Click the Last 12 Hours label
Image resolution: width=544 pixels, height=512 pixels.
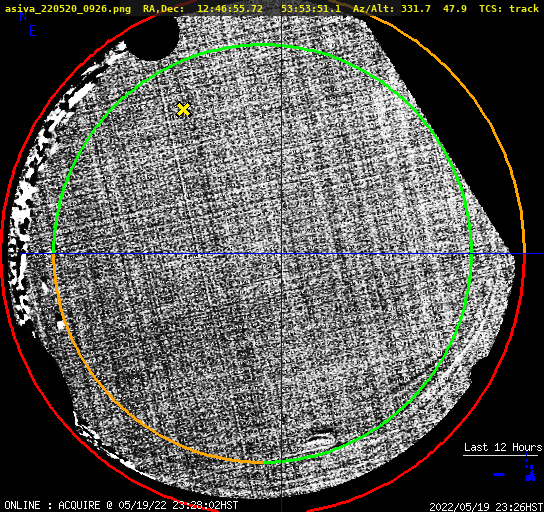pos(503,447)
